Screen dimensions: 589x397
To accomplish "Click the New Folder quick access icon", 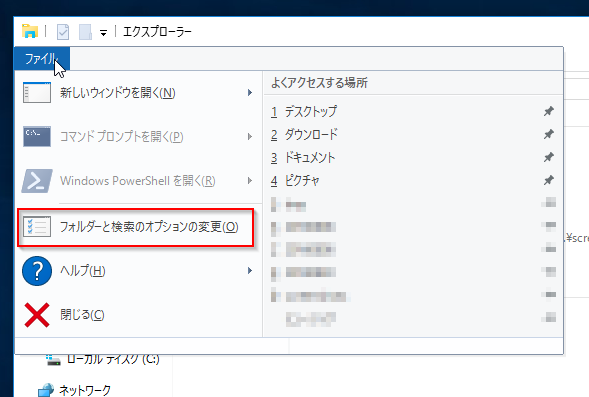I will (85, 32).
